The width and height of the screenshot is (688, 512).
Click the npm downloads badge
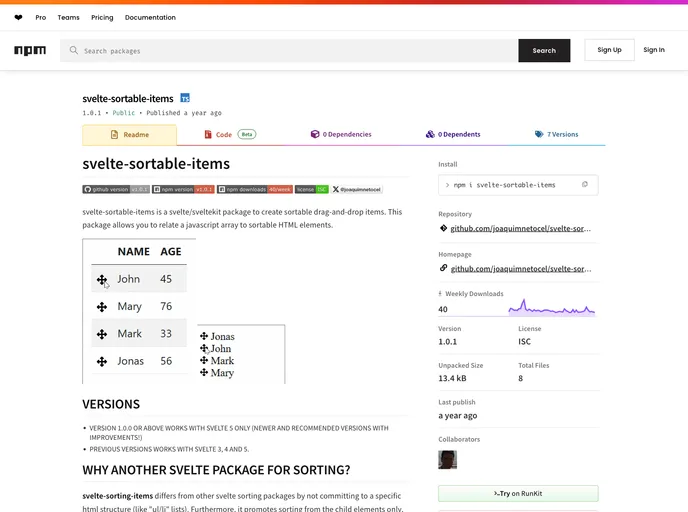tap(255, 190)
